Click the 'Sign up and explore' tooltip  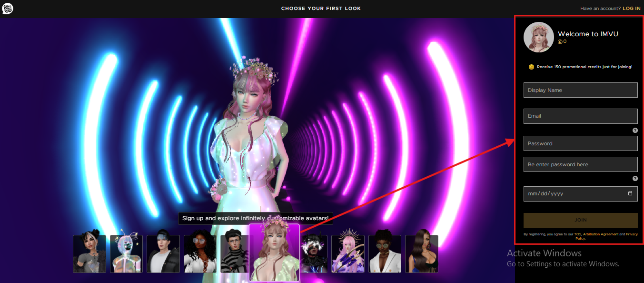pos(256,218)
